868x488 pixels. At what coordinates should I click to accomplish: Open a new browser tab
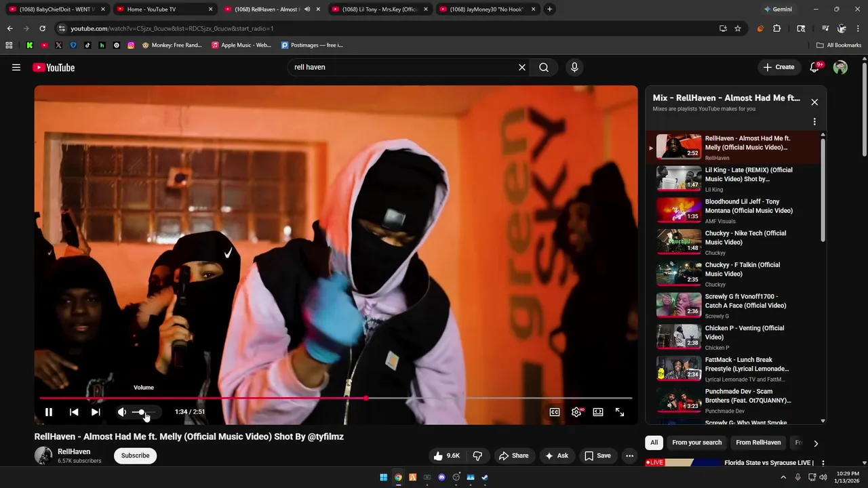click(549, 9)
